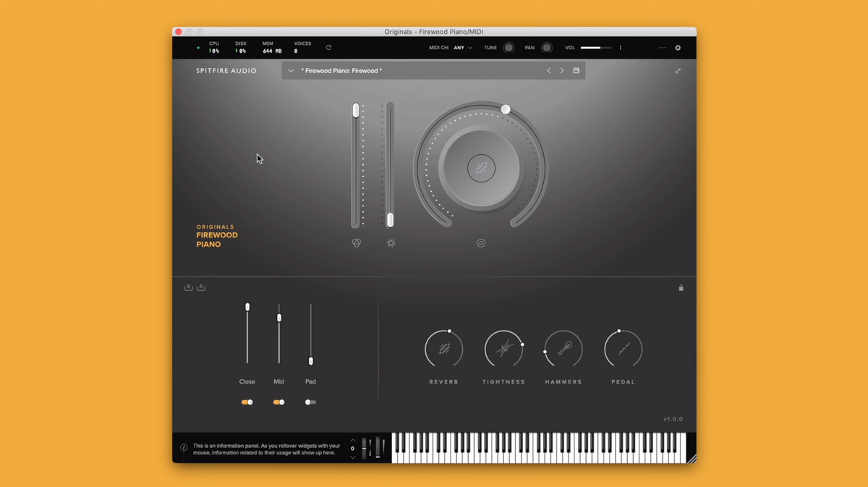Turn off the Mid mic toggle

pos(278,402)
